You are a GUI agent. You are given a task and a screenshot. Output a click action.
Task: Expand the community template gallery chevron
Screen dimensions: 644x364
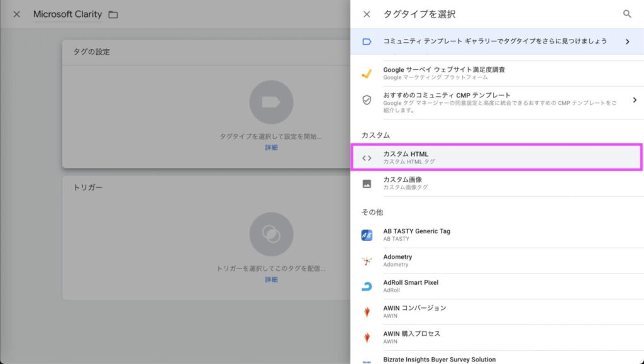click(x=627, y=41)
